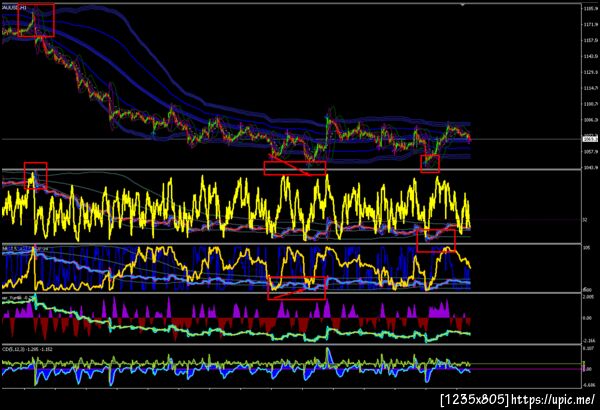
Task: Click the 1057.9 price scale label
Action: pyautogui.click(x=591, y=152)
